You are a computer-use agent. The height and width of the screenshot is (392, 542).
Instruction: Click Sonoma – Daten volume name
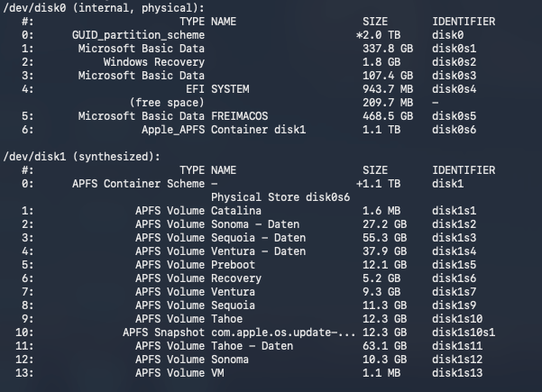[258, 224]
